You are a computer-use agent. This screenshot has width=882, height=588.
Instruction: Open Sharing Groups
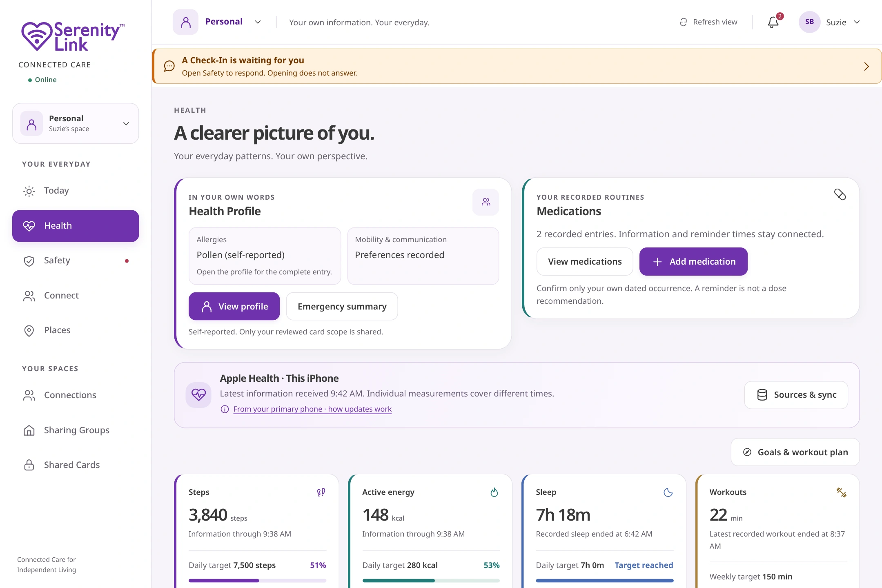click(76, 430)
